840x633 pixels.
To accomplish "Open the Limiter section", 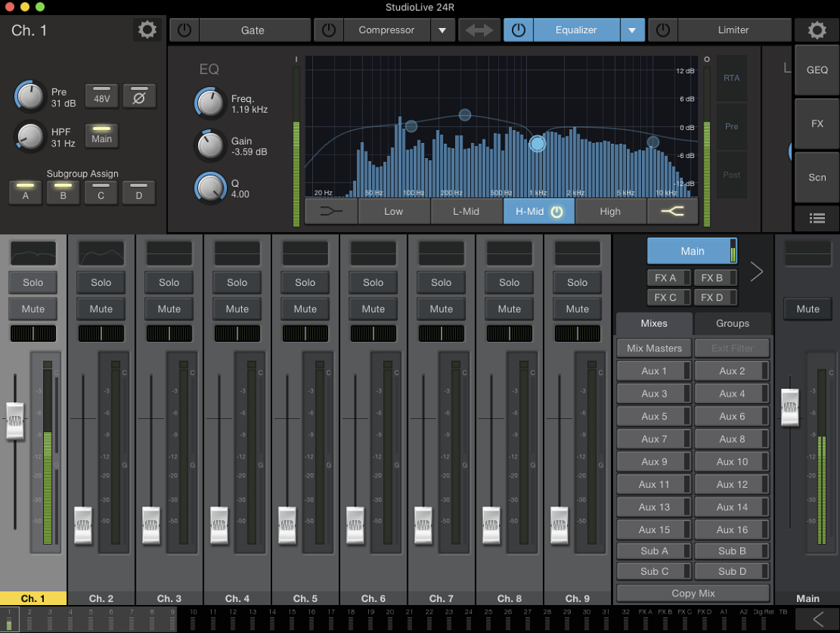I will coord(733,30).
